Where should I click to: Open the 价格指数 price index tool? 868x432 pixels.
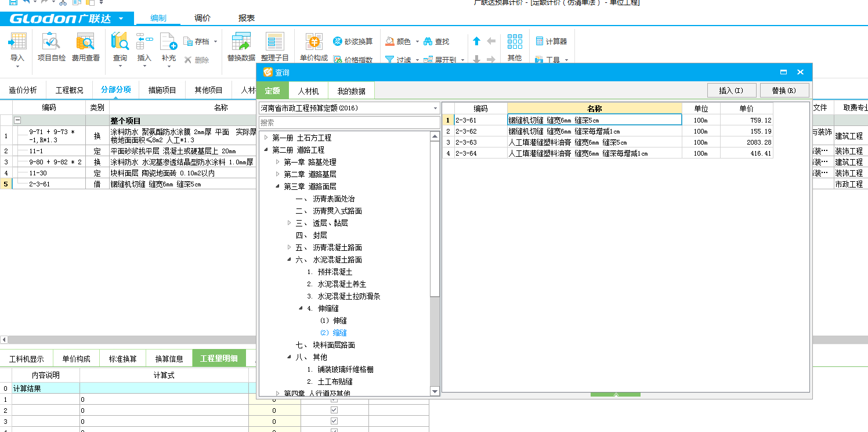353,60
